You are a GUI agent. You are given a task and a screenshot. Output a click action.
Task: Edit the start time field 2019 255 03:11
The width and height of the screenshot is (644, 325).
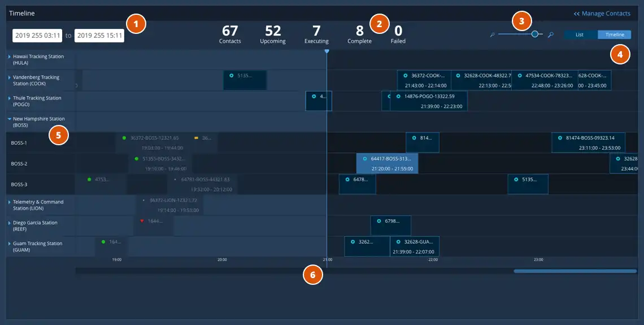pos(37,36)
